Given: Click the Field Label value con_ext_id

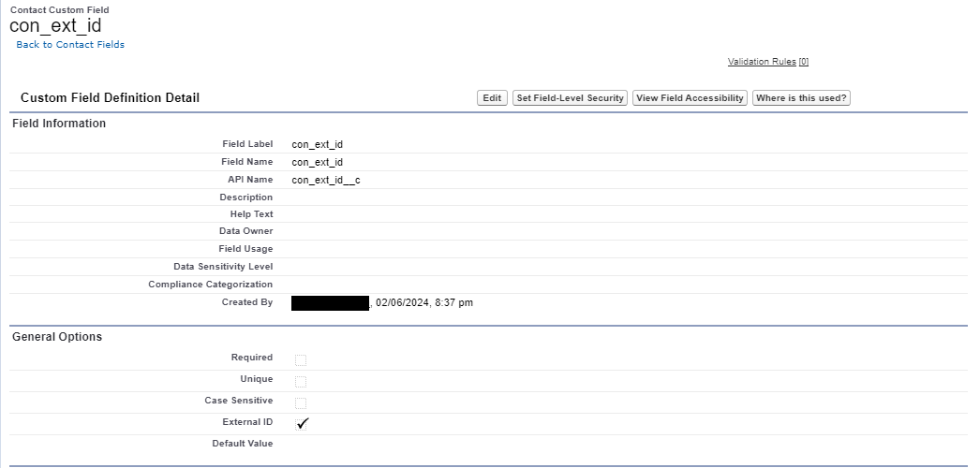Looking at the screenshot, I should click(317, 144).
